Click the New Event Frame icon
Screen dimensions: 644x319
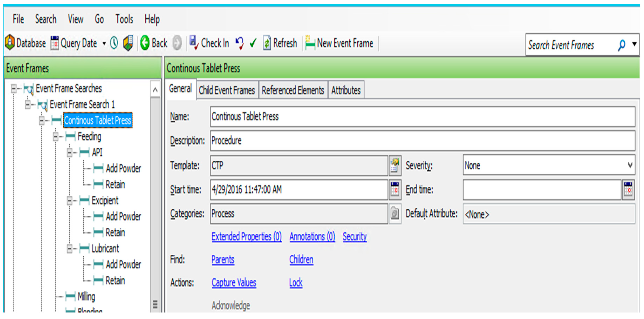pyautogui.click(x=310, y=43)
